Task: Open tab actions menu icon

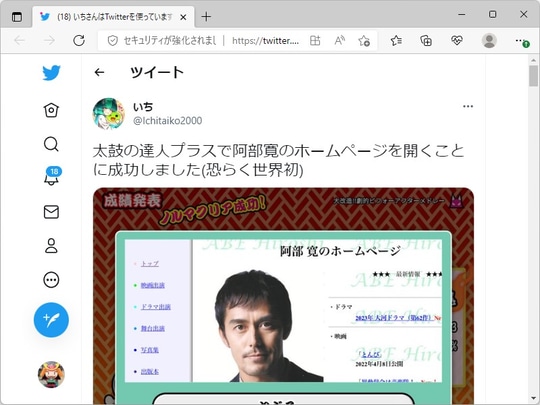Action: (x=17, y=17)
